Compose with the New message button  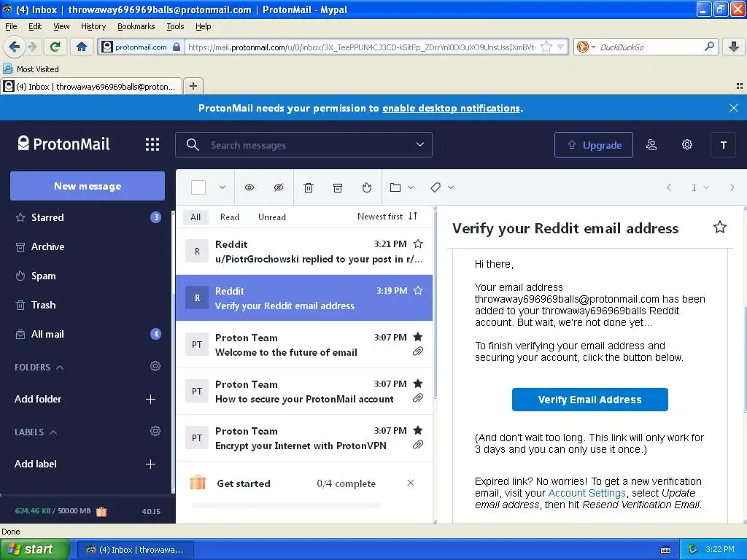click(x=88, y=186)
